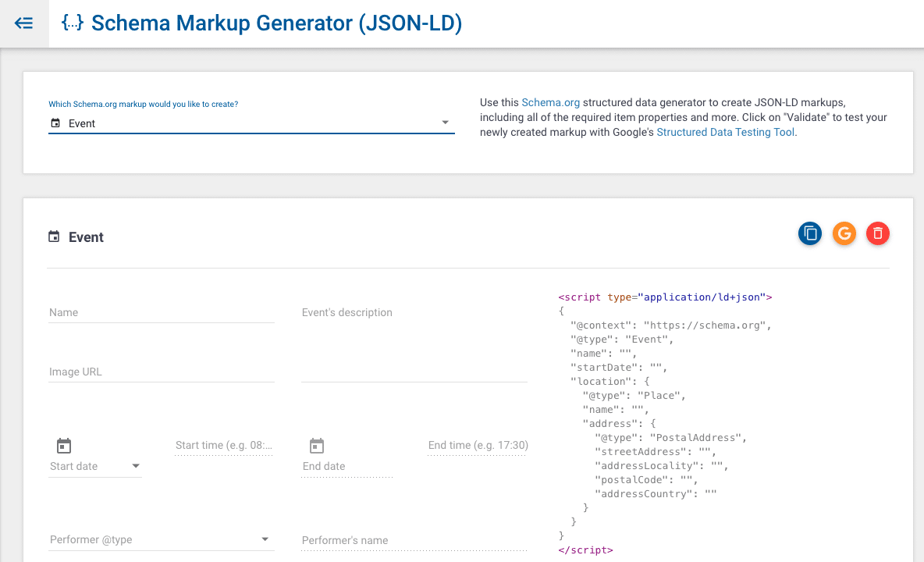Copy markup with the blue copy icon
Screen dimensions: 924x562
(x=810, y=233)
